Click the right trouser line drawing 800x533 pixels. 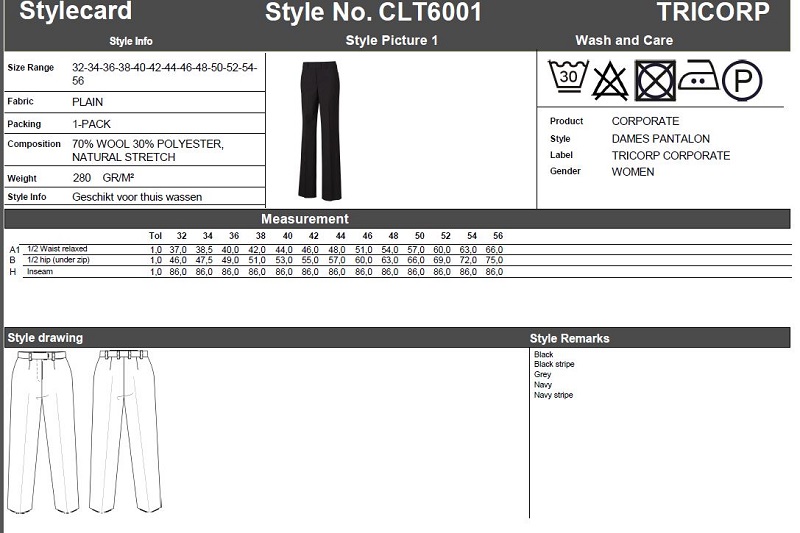[x=125, y=430]
